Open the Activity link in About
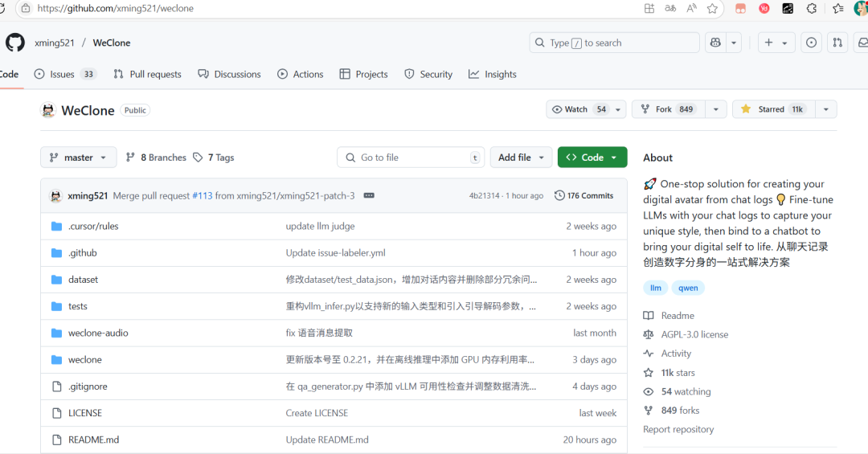The height and width of the screenshot is (454, 868). click(x=667, y=354)
